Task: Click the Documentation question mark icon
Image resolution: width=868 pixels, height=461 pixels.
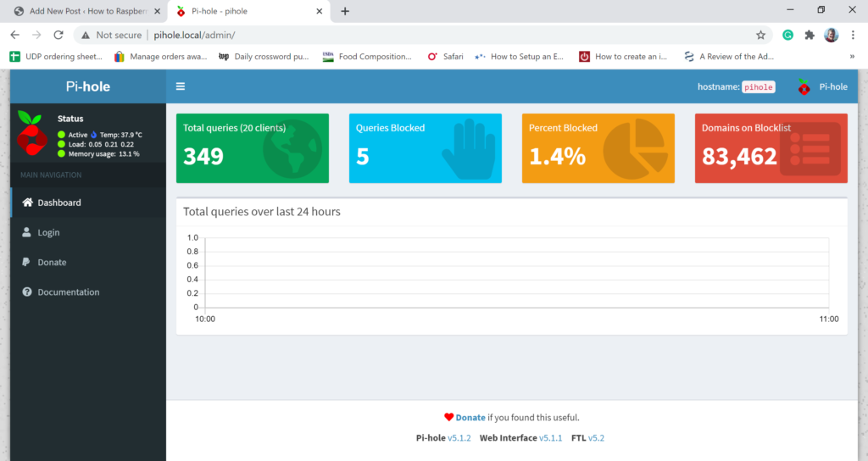Action: (26, 292)
